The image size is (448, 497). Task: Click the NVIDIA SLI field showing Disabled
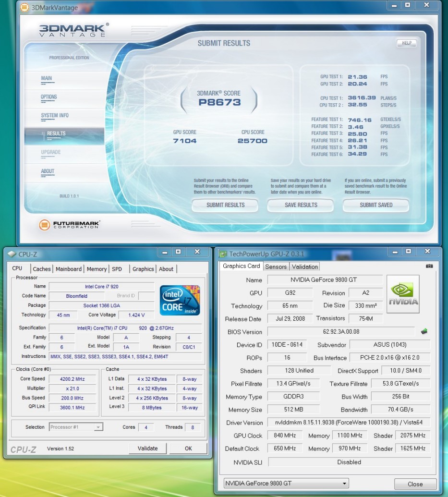[349, 462]
